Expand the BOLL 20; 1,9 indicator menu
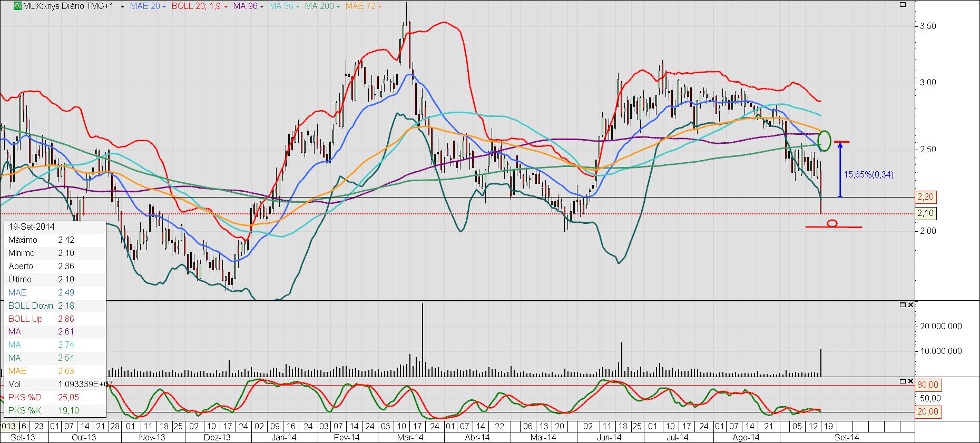Screen dimensions: 980x443 226,7
